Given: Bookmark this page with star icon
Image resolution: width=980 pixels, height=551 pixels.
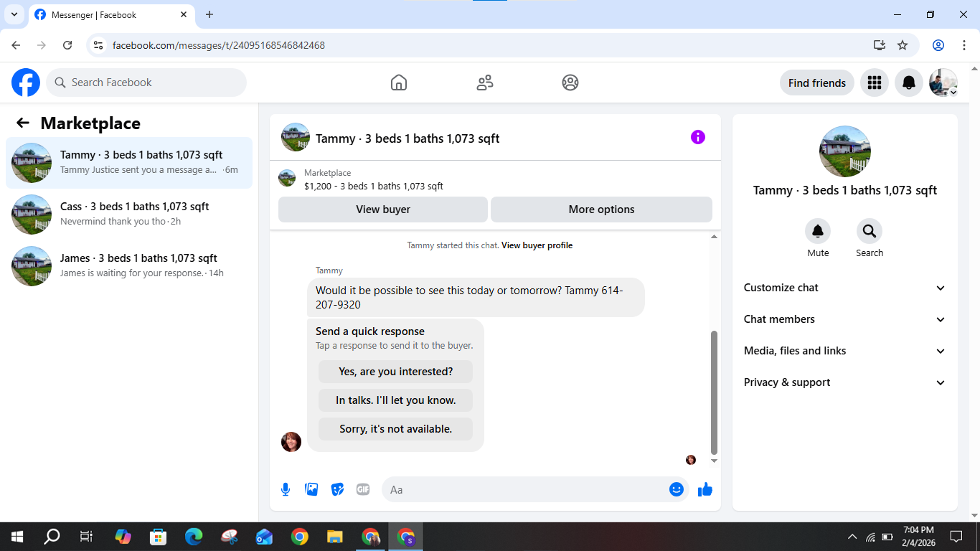Looking at the screenshot, I should pyautogui.click(x=903, y=45).
